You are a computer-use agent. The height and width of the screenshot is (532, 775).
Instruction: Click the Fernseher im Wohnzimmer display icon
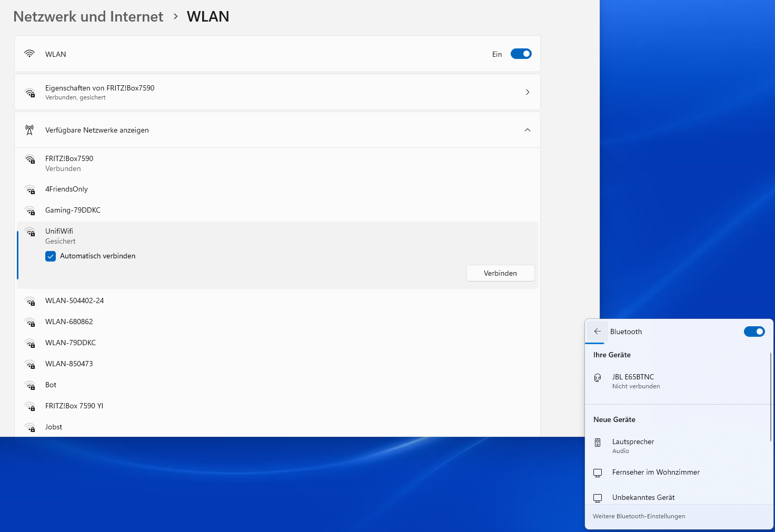tap(598, 473)
